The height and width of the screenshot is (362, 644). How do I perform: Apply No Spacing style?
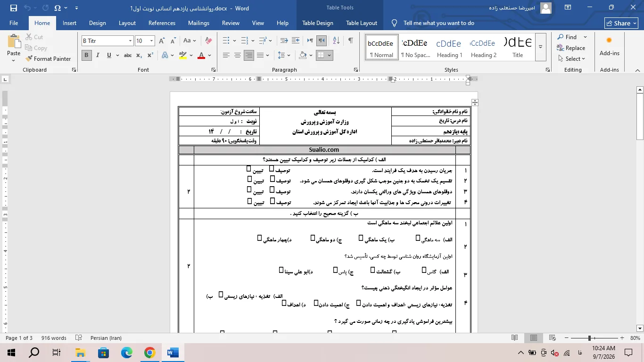click(415, 47)
